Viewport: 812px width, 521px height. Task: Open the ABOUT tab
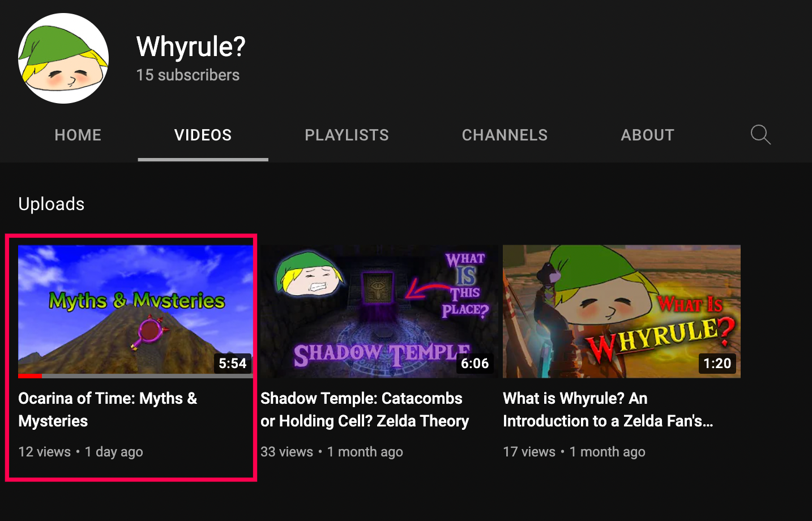[647, 135]
